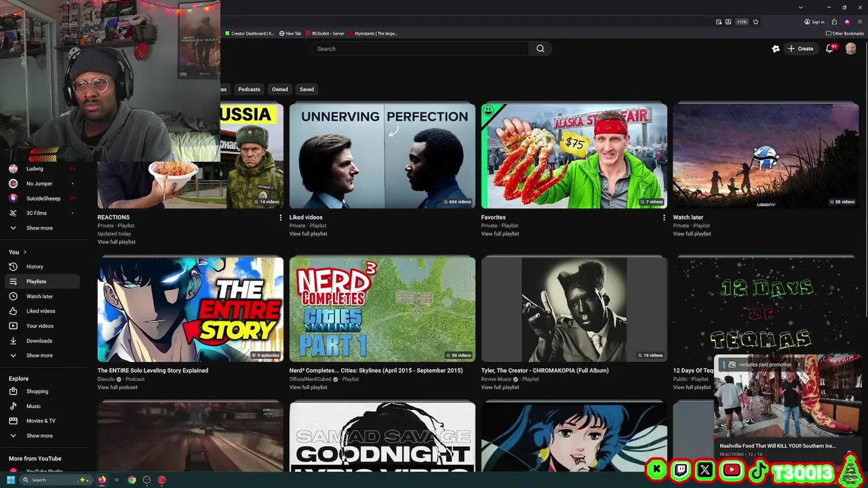Click the Windows Start button
This screenshot has height=488, width=868.
(10, 480)
